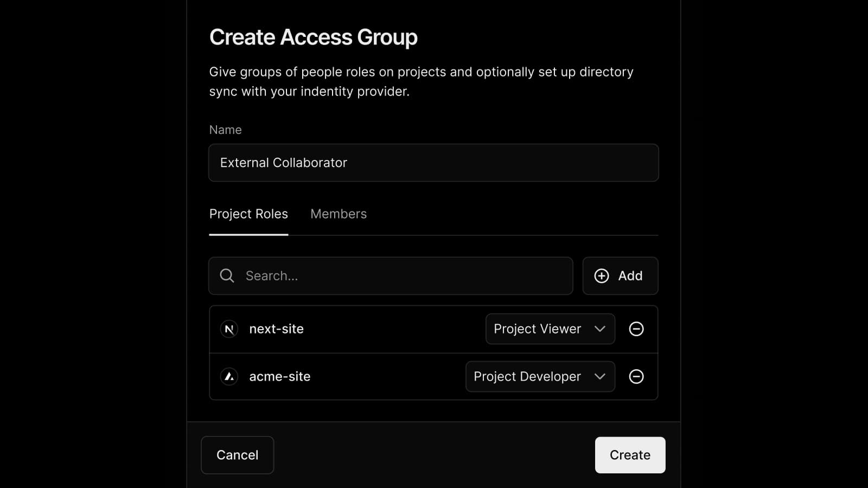
Task: Expand the chevron arrow beside Project Viewer
Action: 599,329
